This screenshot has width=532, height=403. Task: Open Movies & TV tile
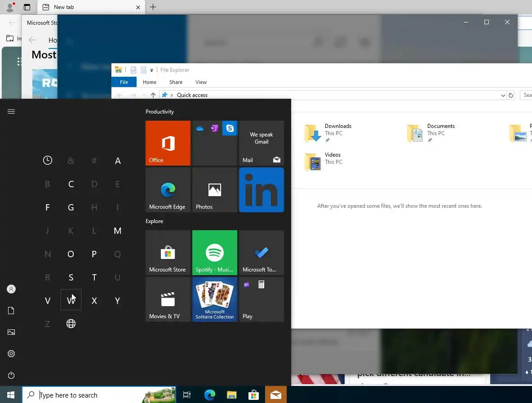click(168, 299)
